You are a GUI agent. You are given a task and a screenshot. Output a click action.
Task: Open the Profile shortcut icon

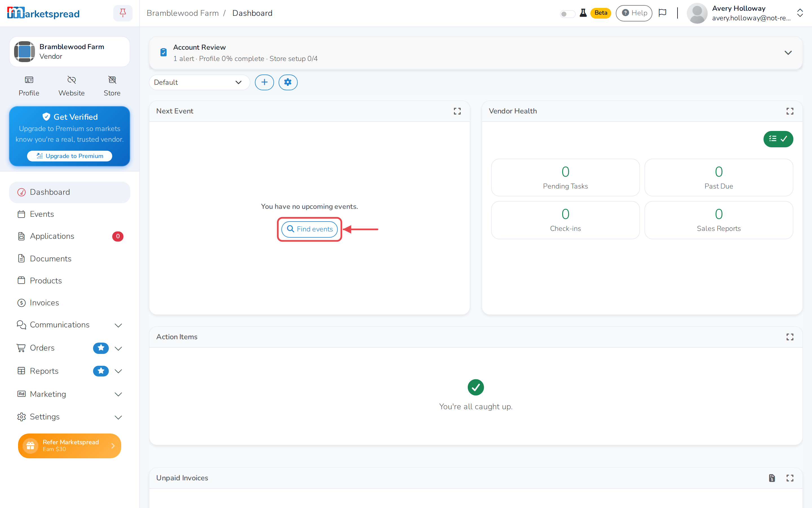[x=29, y=80]
